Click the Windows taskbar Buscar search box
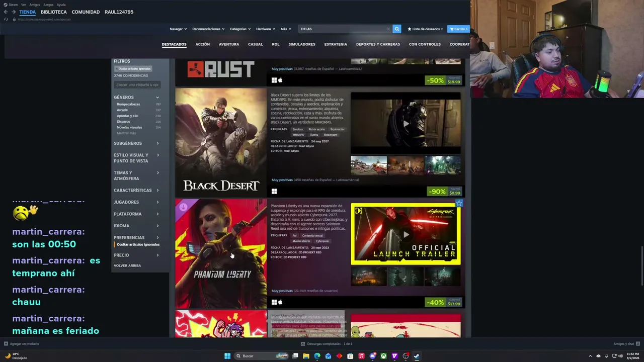 (x=262, y=356)
